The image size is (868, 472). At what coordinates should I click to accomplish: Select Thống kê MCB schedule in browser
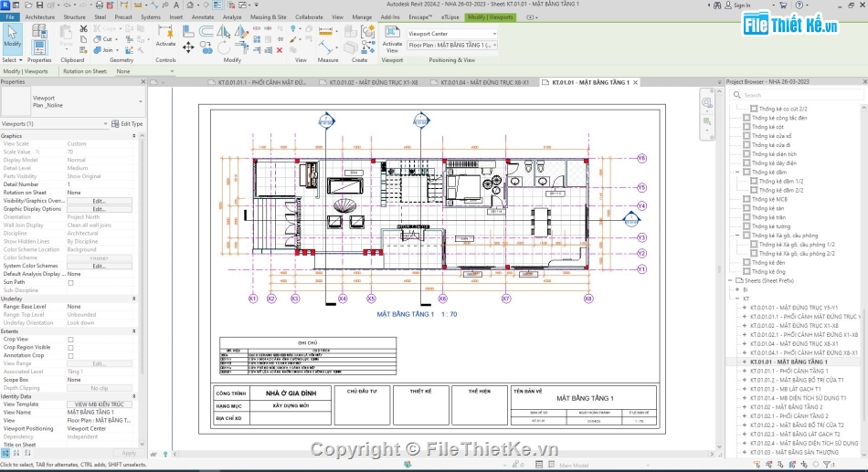pyautogui.click(x=769, y=200)
